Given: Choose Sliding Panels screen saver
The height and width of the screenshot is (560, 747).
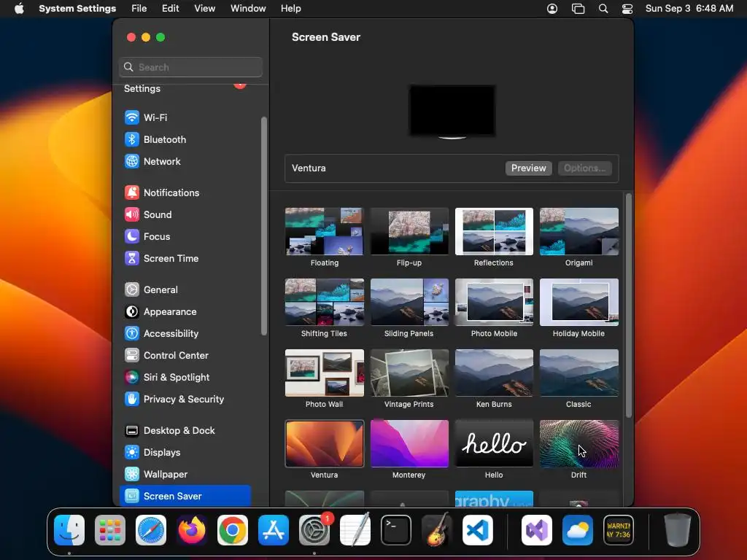Looking at the screenshot, I should [x=409, y=303].
